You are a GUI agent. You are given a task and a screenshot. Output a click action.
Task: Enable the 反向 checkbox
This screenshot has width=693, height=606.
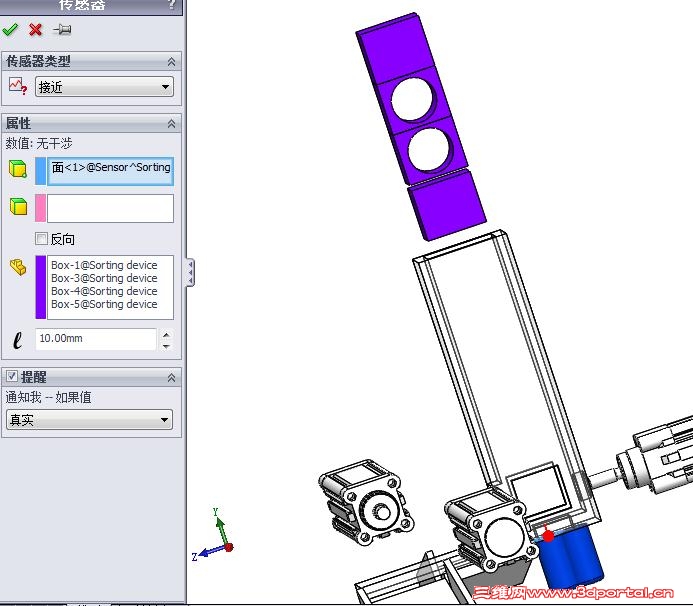click(41, 239)
